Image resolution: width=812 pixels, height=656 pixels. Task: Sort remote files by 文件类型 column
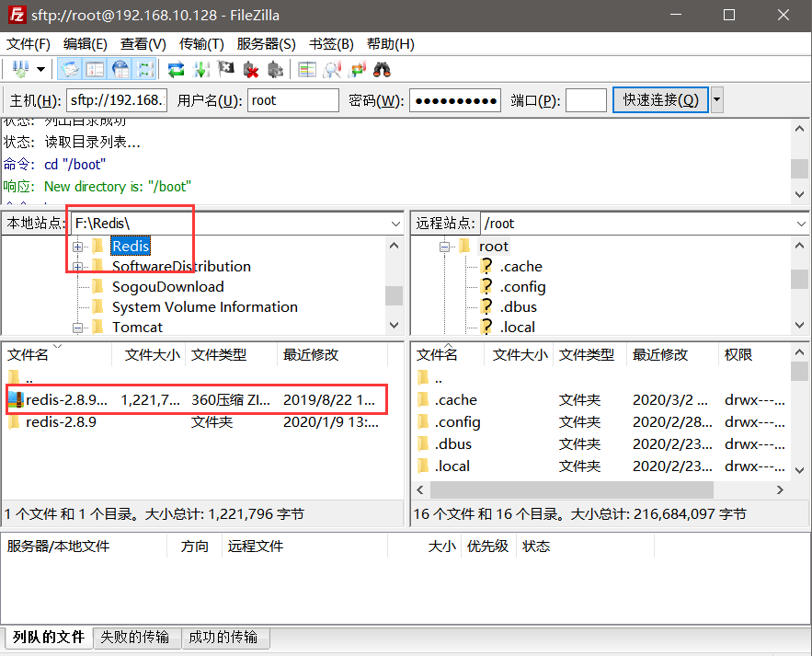tap(589, 354)
